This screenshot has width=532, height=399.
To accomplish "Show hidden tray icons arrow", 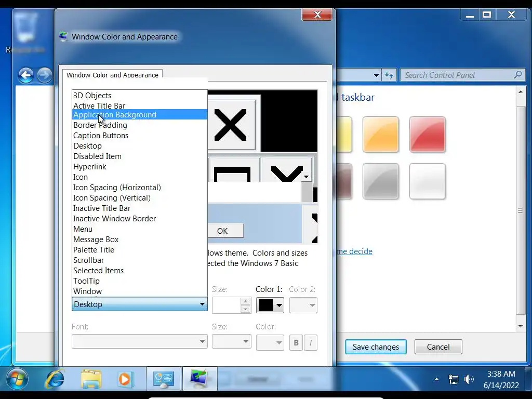I will coord(436,379).
